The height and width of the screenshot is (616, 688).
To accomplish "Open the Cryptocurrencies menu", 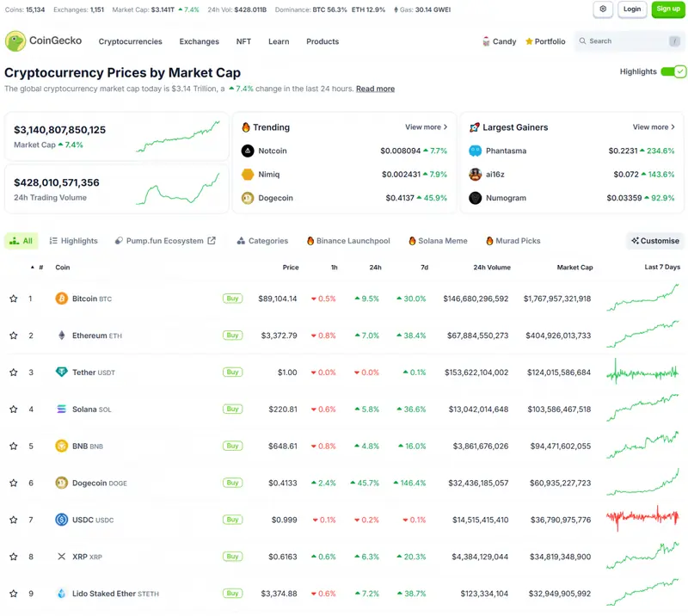I will [131, 41].
